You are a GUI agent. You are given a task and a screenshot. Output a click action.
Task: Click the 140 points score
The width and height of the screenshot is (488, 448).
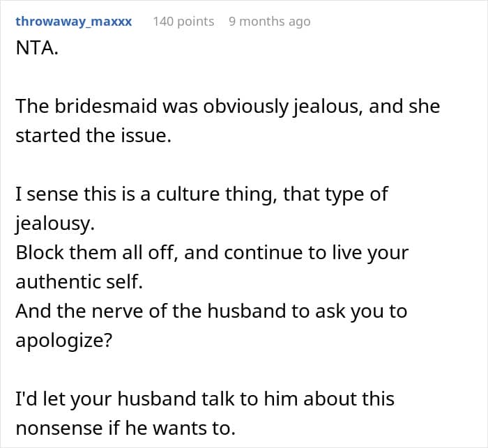[183, 22]
